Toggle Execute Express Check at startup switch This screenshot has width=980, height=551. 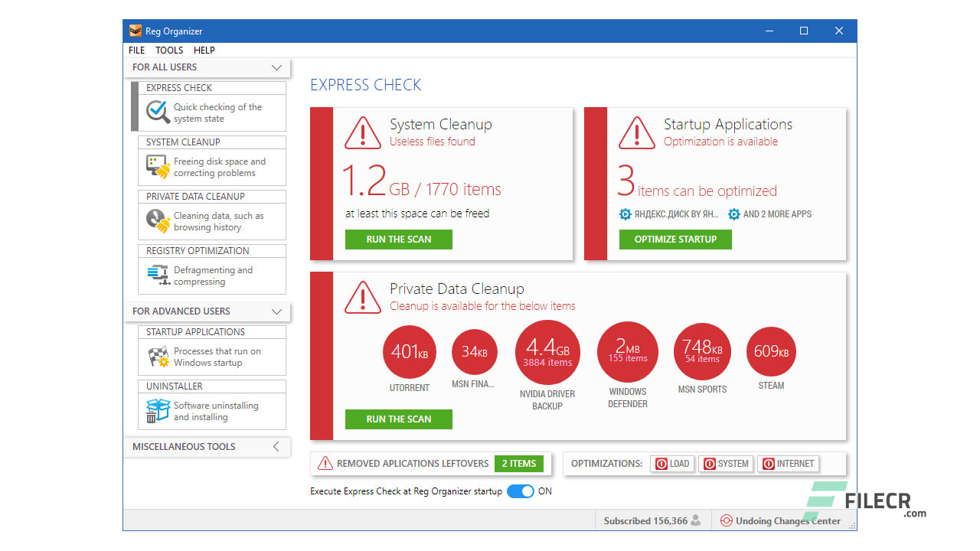pyautogui.click(x=521, y=491)
